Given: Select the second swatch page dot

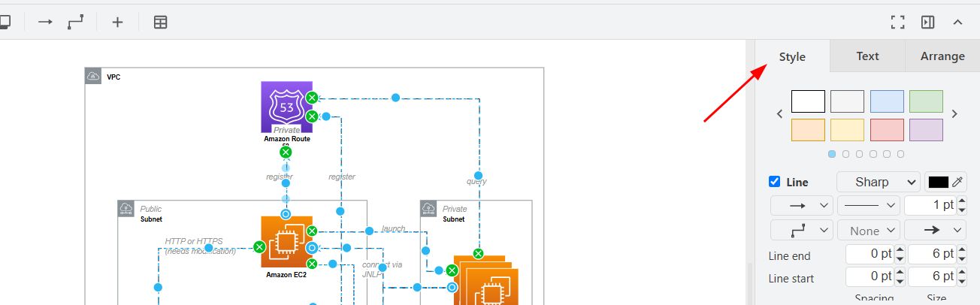Looking at the screenshot, I should point(845,154).
